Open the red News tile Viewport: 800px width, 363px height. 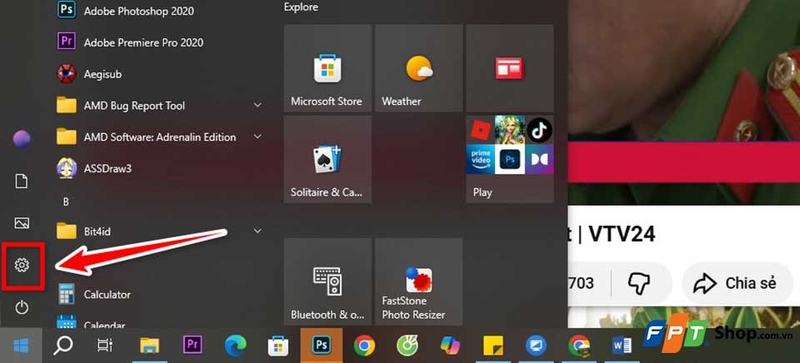[510, 68]
